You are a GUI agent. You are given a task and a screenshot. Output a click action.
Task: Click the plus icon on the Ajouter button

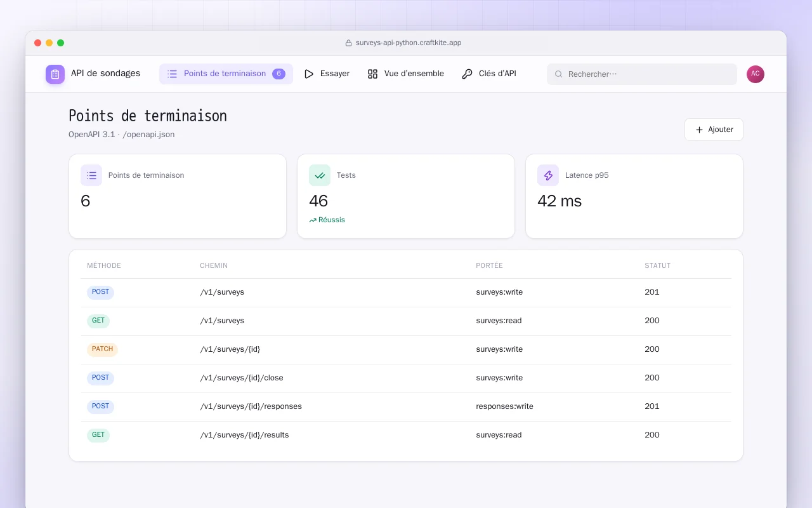(x=700, y=130)
